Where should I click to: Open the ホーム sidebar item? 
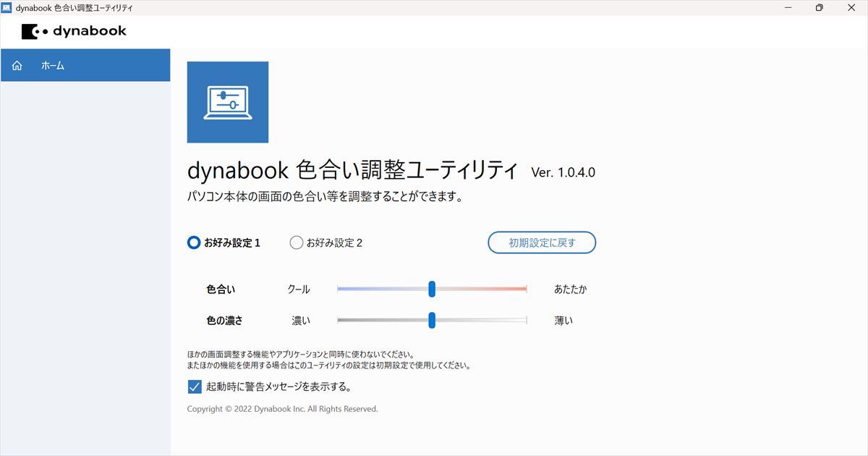tap(85, 65)
